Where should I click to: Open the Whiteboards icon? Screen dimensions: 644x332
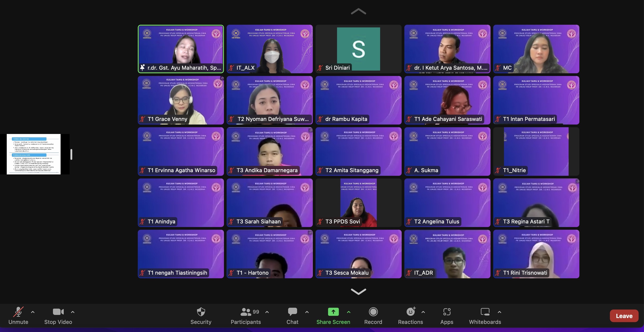point(485,312)
